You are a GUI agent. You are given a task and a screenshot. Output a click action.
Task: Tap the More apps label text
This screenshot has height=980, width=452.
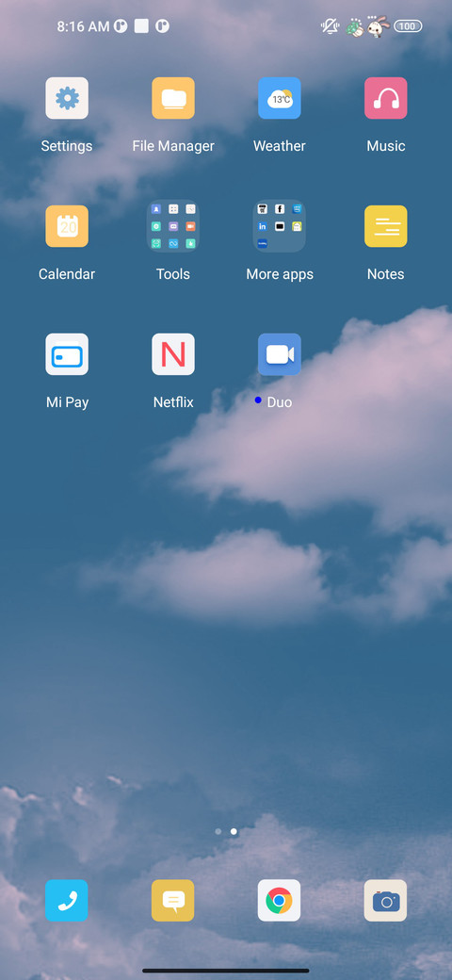pyautogui.click(x=280, y=274)
